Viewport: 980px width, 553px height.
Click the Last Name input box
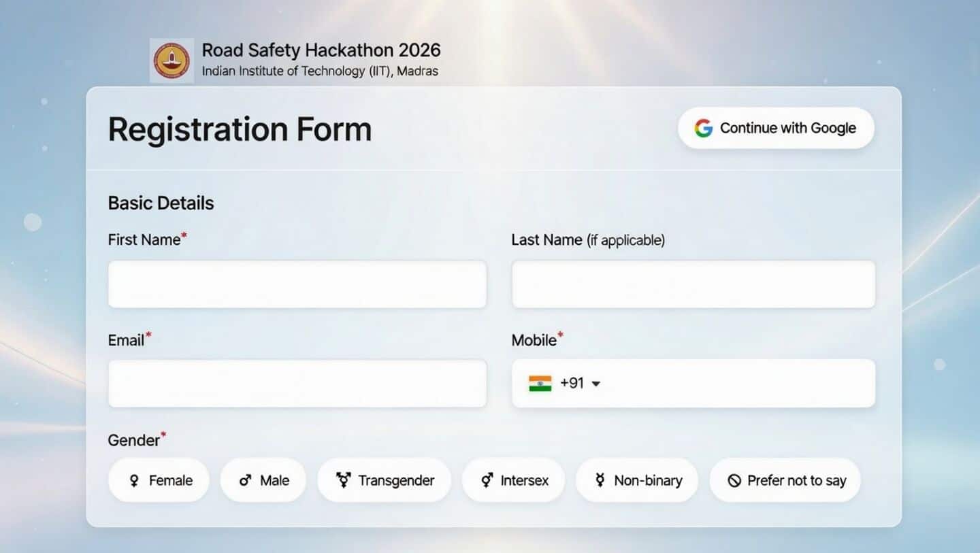693,284
